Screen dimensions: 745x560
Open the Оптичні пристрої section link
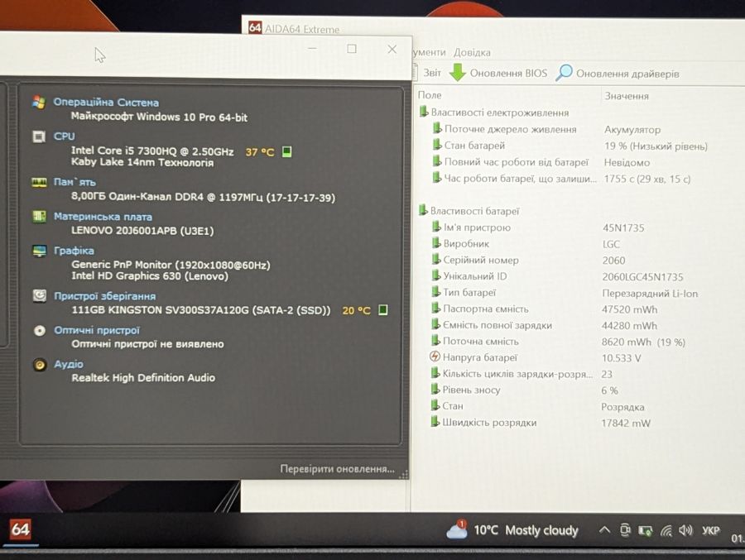[97, 330]
